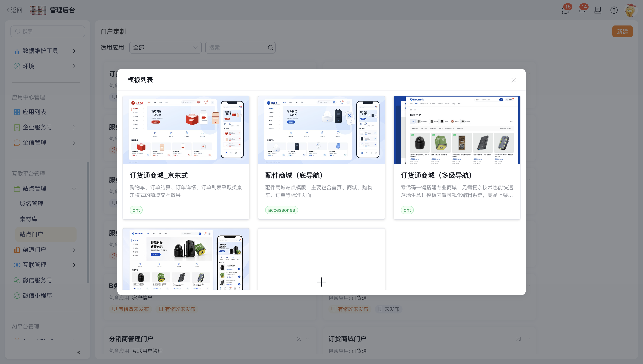Image resolution: width=643 pixels, height=364 pixels.
Task: Open the chat messages icon with badge 15
Action: [565, 10]
